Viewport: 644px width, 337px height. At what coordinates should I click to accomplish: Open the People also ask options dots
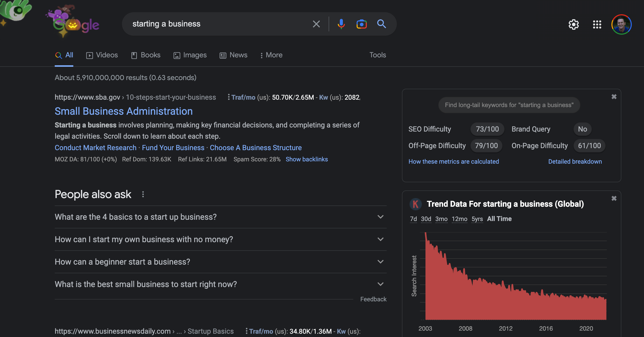[143, 195]
